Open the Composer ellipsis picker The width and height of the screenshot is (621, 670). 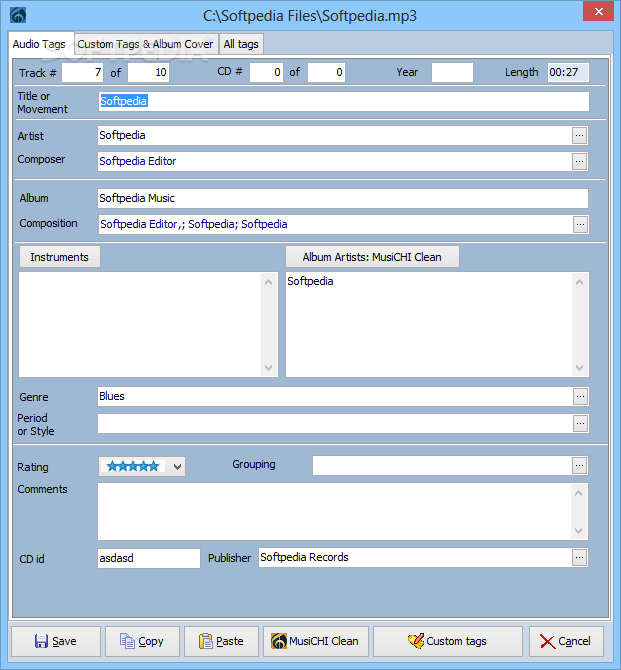579,161
